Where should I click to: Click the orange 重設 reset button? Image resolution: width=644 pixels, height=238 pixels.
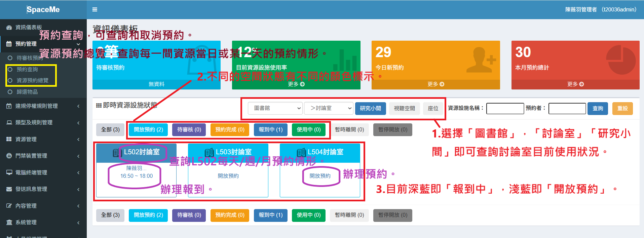point(622,109)
